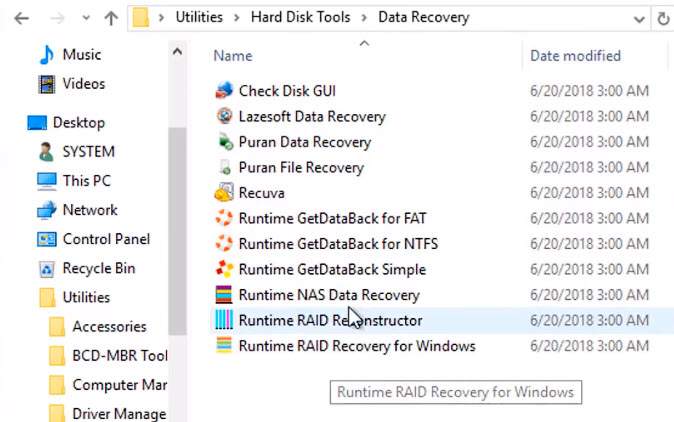674x422 pixels.
Task: Click the Recuva icon
Action: point(224,193)
